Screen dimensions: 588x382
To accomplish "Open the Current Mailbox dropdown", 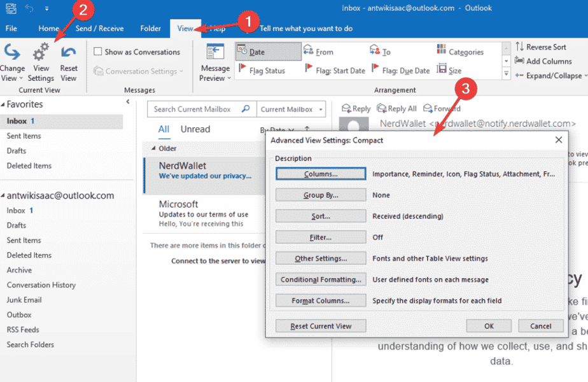I will click(291, 109).
